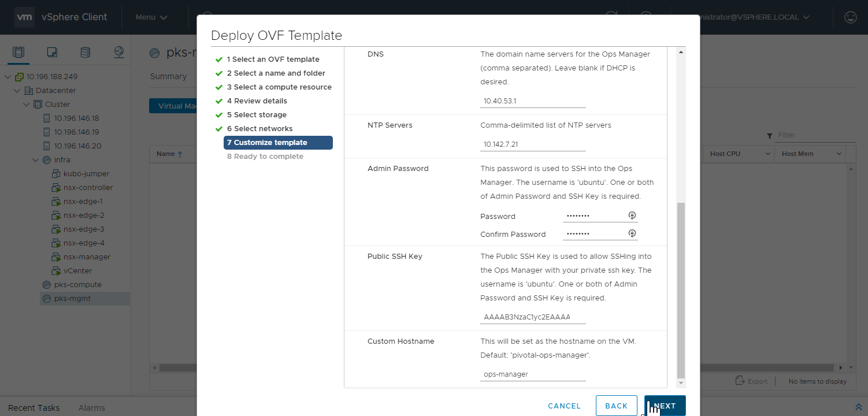Viewport: 868px width, 416px height.
Task: Click the Custom Hostname input field
Action: click(533, 374)
